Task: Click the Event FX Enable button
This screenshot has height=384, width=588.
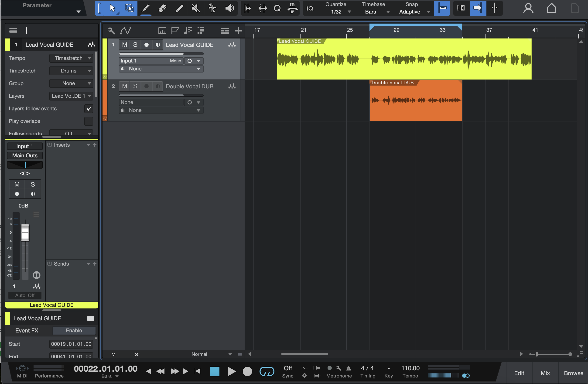Action: [x=74, y=330]
